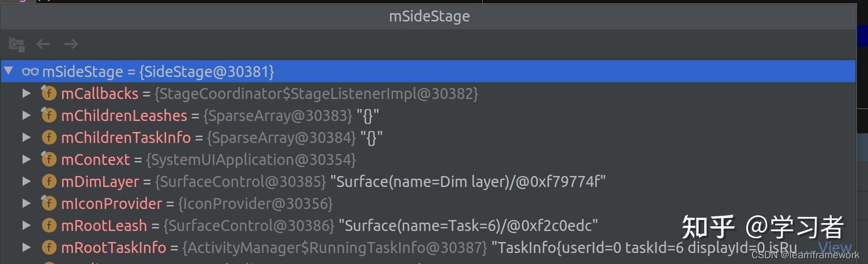Viewport: 868px width, 264px height.
Task: Expand the mChildrenLeashes node
Action: (26, 116)
